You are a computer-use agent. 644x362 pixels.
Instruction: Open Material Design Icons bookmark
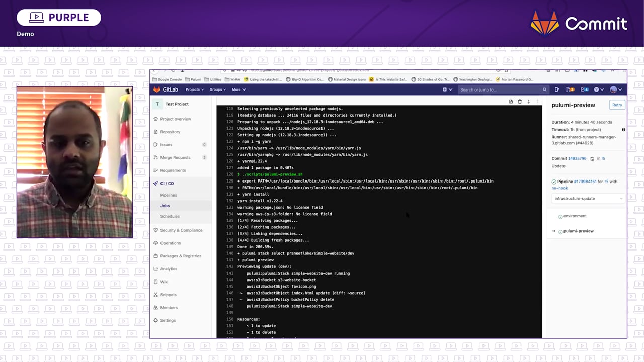347,79
